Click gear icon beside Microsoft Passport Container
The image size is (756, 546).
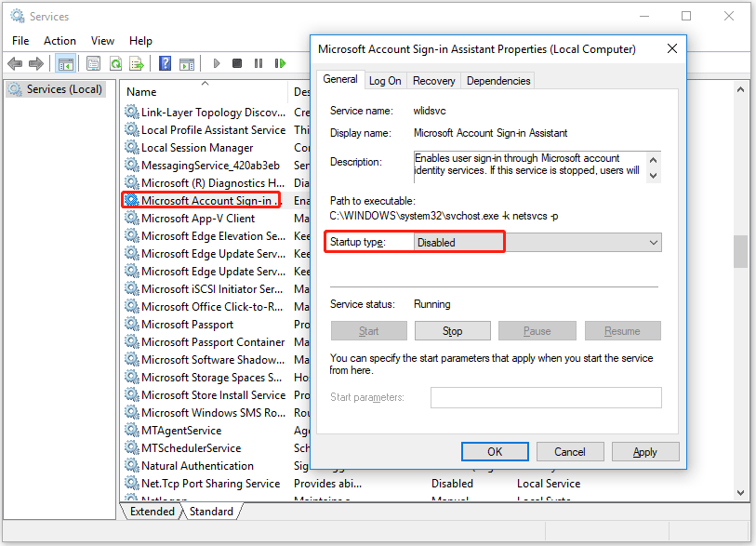pos(132,341)
